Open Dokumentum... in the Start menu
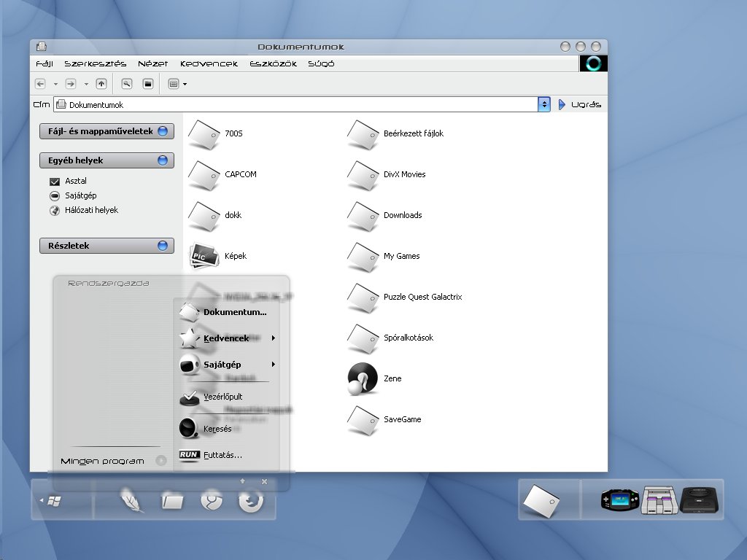 [x=223, y=312]
